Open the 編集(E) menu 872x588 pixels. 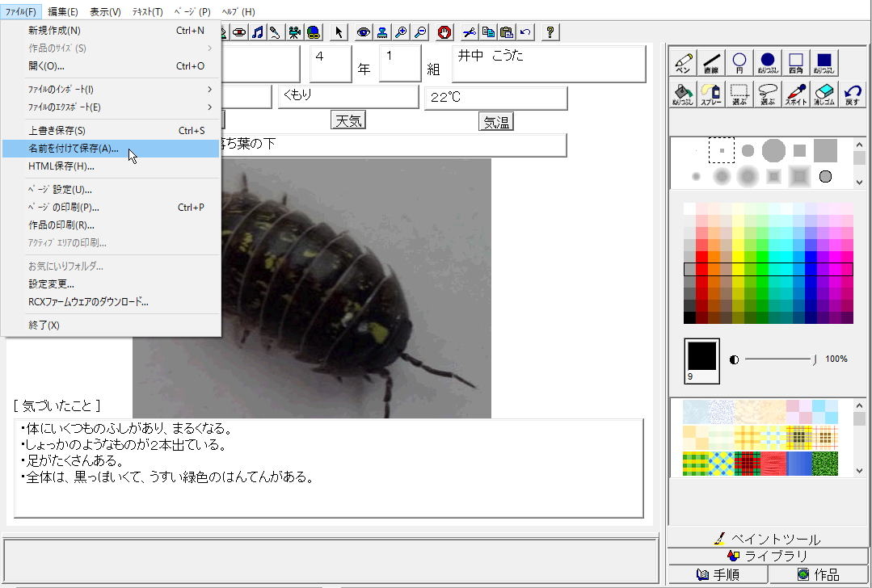coord(63,11)
